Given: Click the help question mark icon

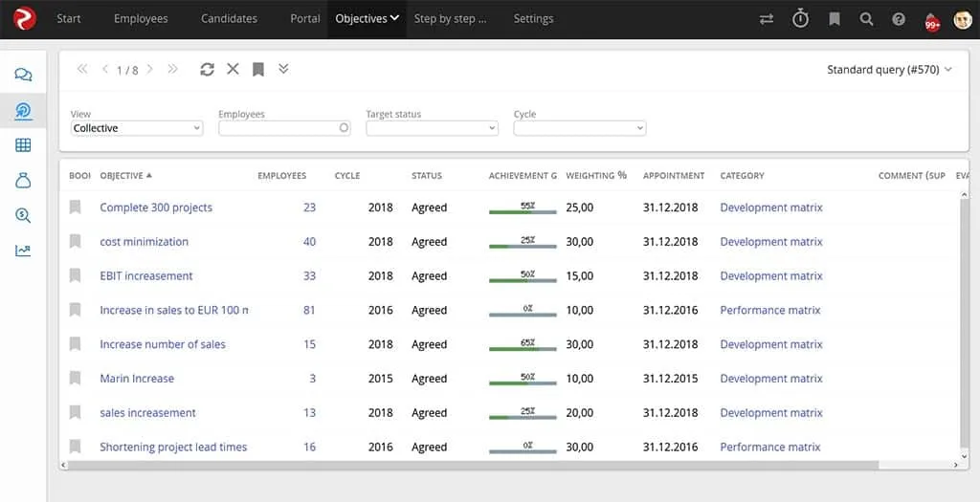Looking at the screenshot, I should [899, 19].
